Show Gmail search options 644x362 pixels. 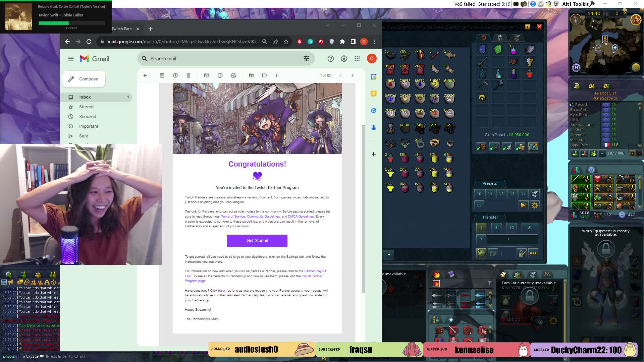tap(307, 59)
